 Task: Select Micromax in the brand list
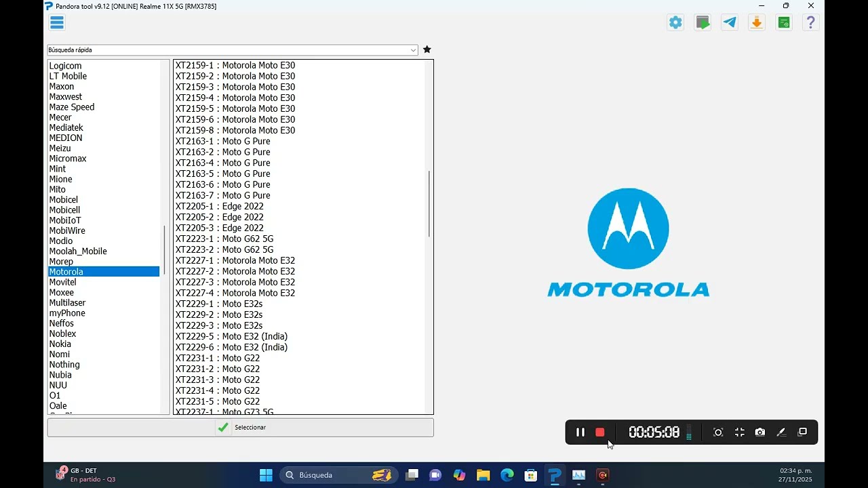68,159
